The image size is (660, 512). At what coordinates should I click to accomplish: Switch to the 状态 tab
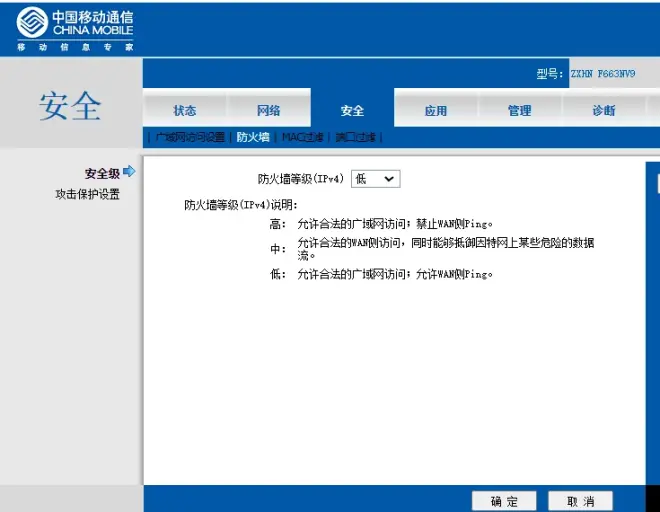coord(185,111)
